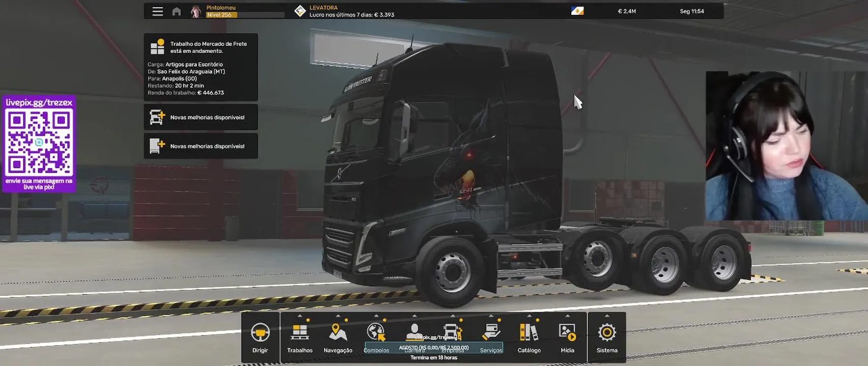Click 'Lucro nos últimos 7 dias: € 3.393'

pos(352,15)
